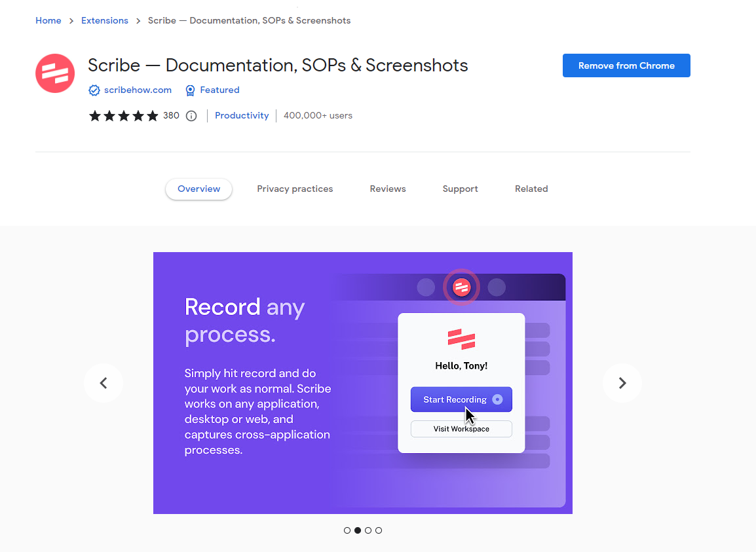This screenshot has height=552, width=756.
Task: Show the previous slide with left arrow
Action: tap(103, 383)
